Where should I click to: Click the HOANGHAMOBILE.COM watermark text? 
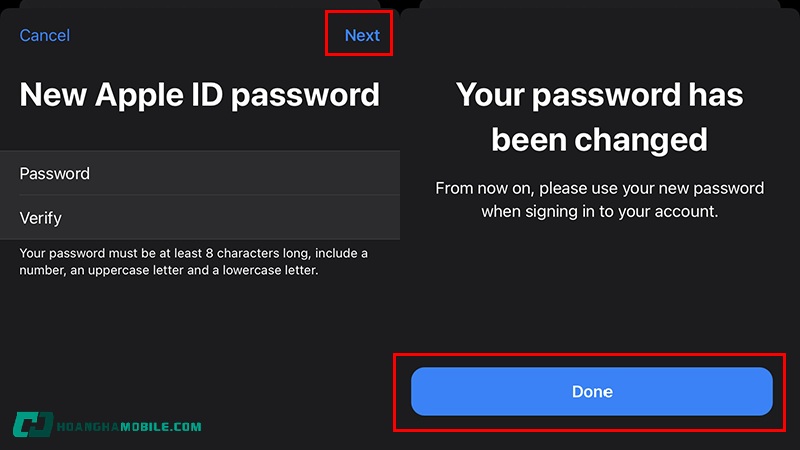[129, 426]
